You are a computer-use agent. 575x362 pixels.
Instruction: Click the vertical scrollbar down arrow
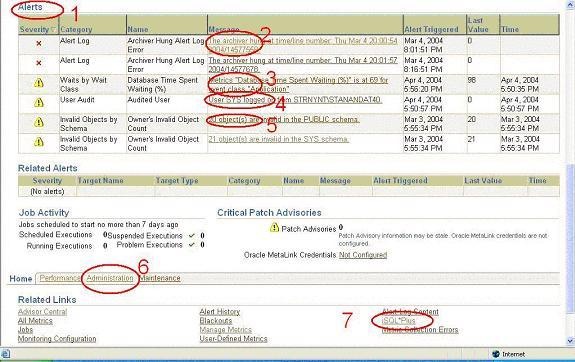click(x=570, y=341)
